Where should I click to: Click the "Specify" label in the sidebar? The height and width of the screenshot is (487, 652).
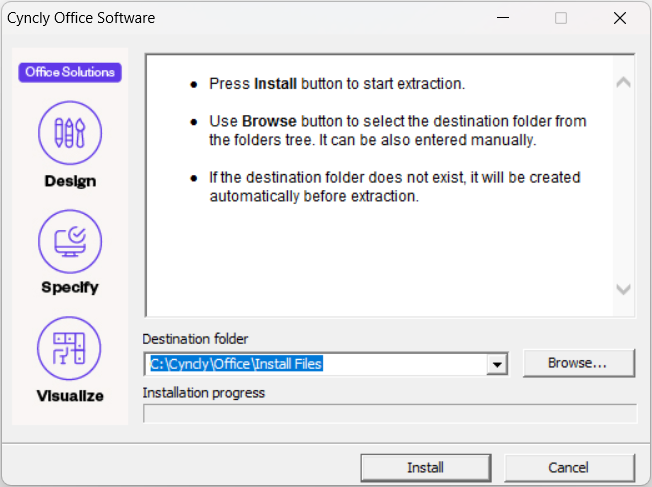[70, 287]
